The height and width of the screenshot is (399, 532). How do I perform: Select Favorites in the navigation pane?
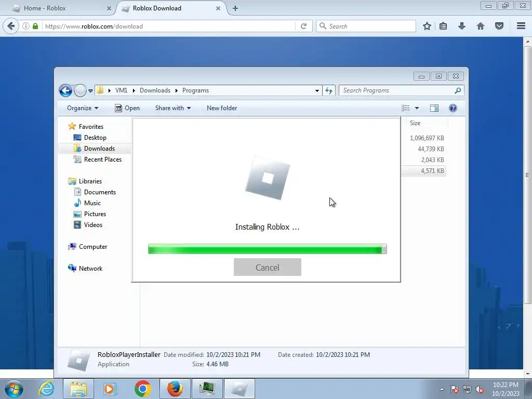click(x=91, y=127)
